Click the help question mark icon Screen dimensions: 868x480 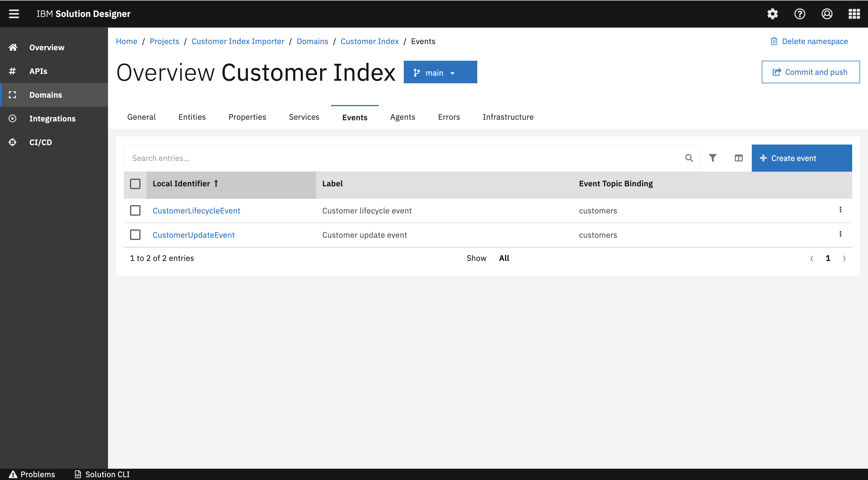800,14
